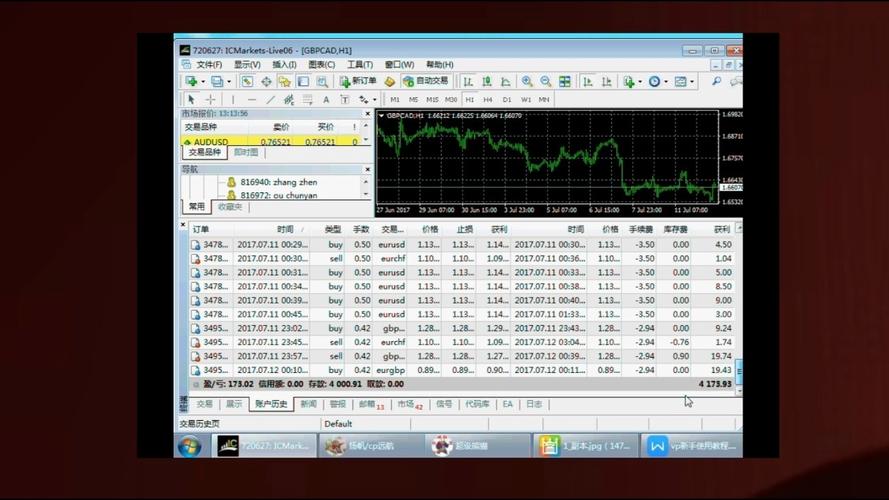Draw a trendline tool
The width and height of the screenshot is (889, 500).
[x=270, y=100]
